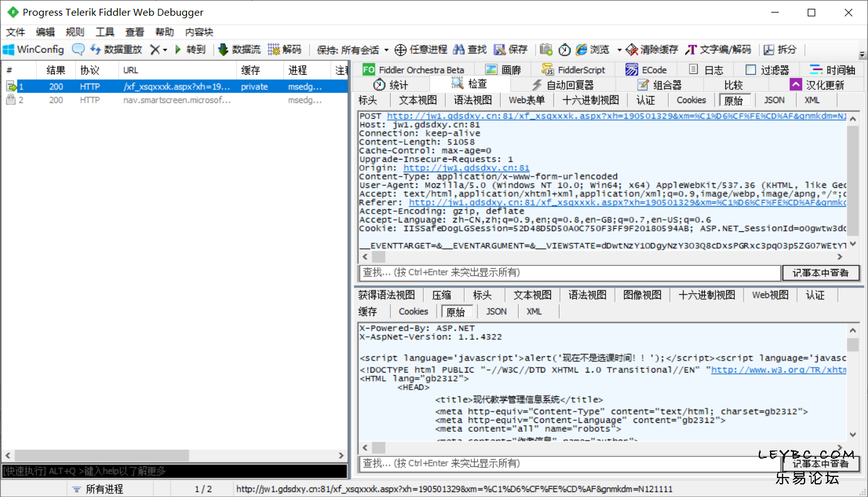Click 解码 decode toolbar button

click(x=285, y=49)
